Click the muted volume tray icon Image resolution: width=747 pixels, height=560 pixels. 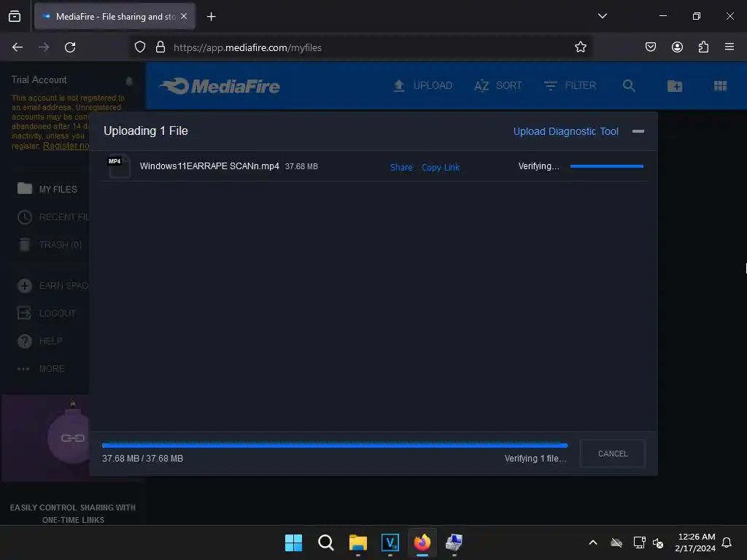[x=658, y=542]
